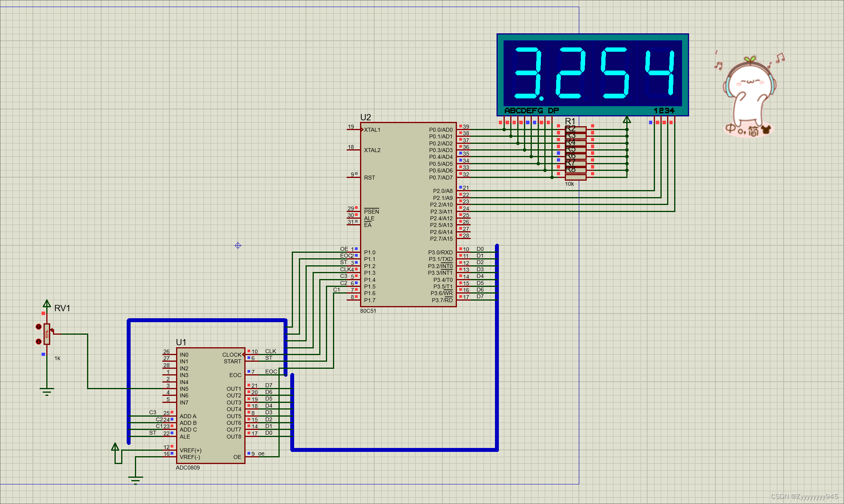Click the CSDN @Zyyyyyyy945 watermark text
This screenshot has width=844, height=504.
[x=804, y=496]
